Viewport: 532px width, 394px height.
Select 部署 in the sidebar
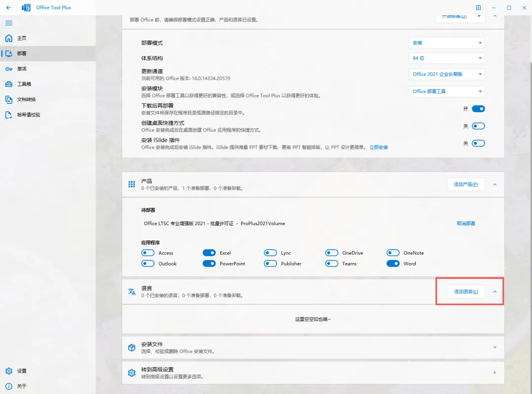click(48, 53)
